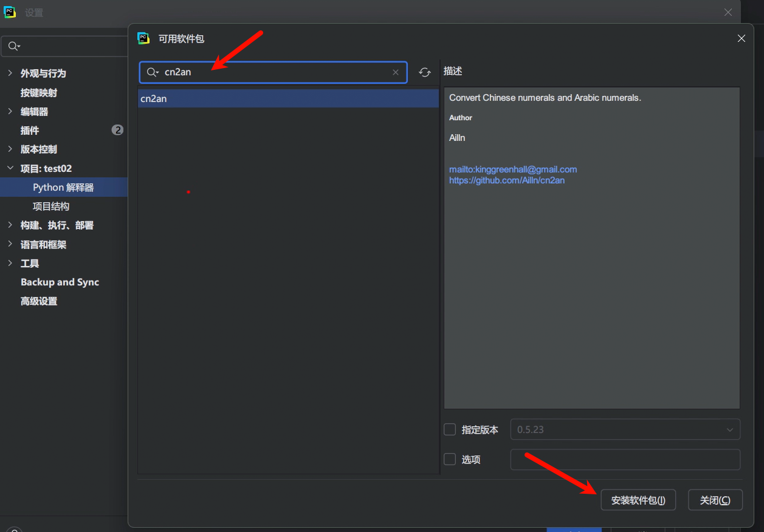Click the 可用软件包 dialog title
Image resolution: width=764 pixels, height=532 pixels.
tap(181, 38)
